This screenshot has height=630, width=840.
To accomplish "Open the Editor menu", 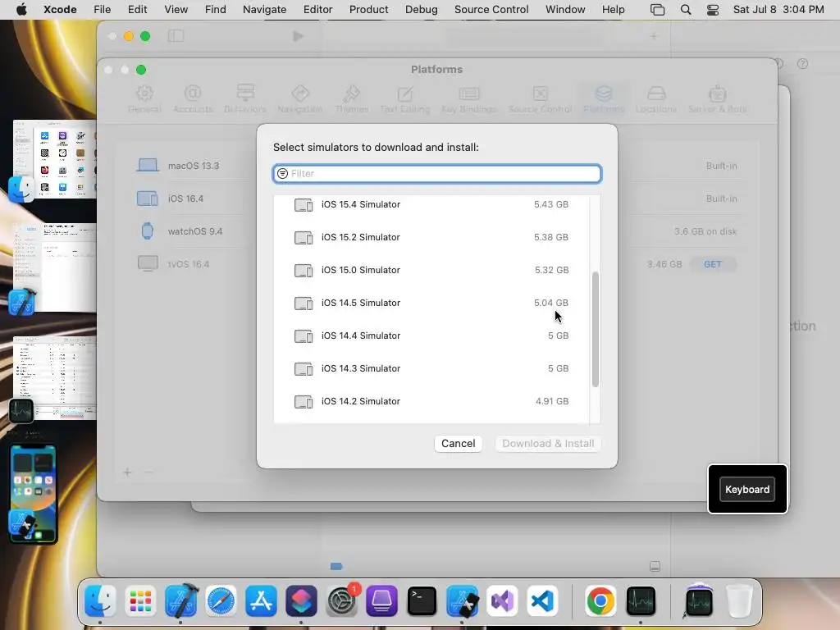I will (317, 9).
